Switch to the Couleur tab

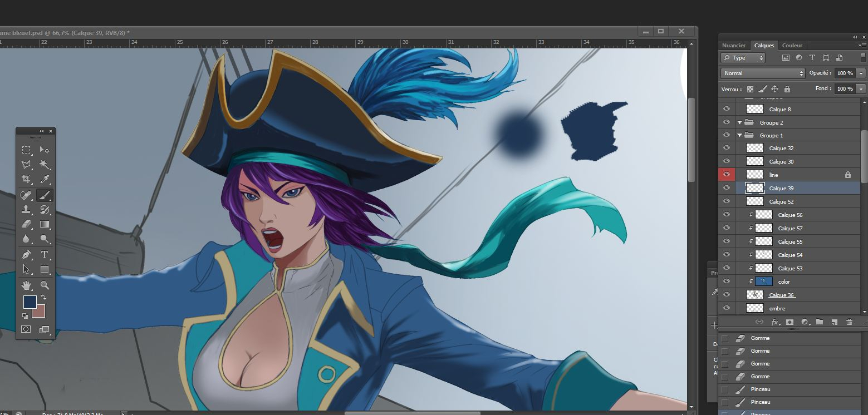tap(792, 46)
